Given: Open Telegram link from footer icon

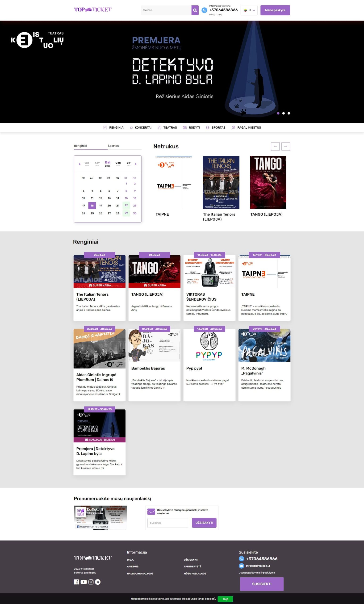Looking at the screenshot, I should [98, 582].
